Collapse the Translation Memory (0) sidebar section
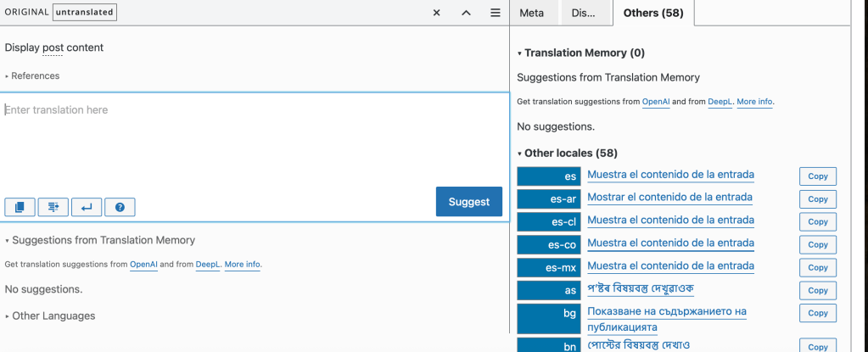The image size is (868, 352). [x=581, y=53]
